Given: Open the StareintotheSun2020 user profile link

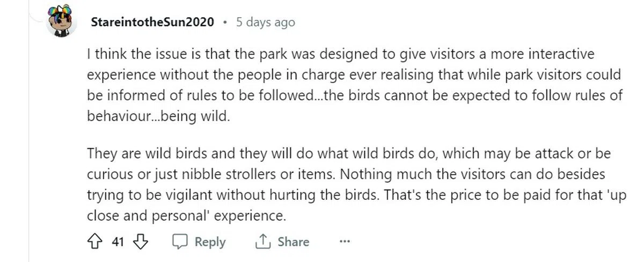Looking at the screenshot, I should [152, 23].
